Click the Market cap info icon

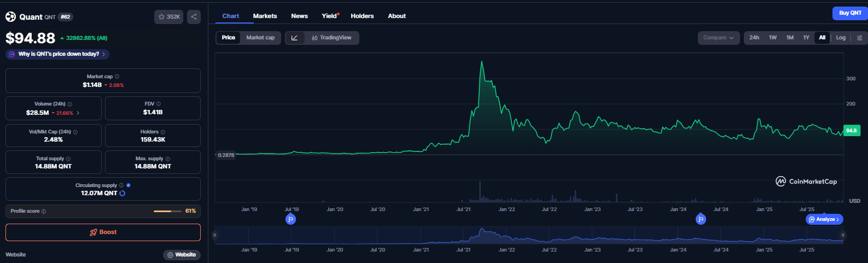tap(117, 77)
